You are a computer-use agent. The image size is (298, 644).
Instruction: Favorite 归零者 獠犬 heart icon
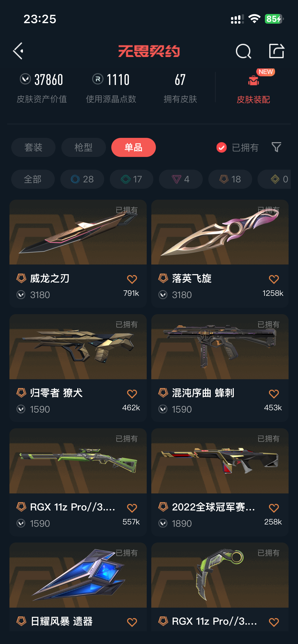[x=132, y=394]
